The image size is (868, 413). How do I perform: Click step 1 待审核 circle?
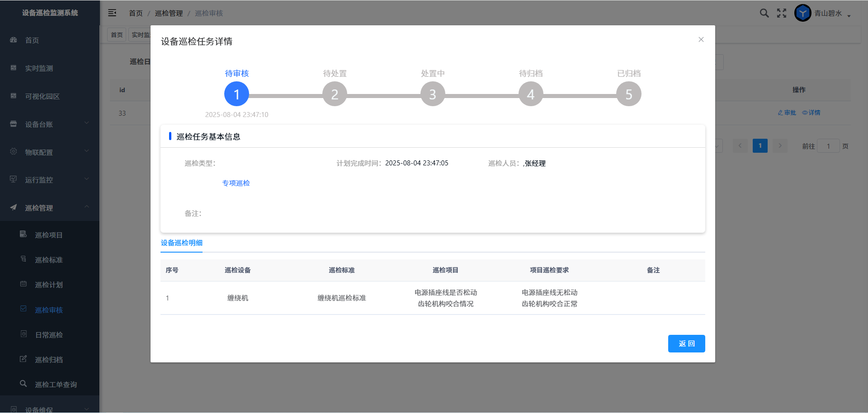click(x=236, y=94)
